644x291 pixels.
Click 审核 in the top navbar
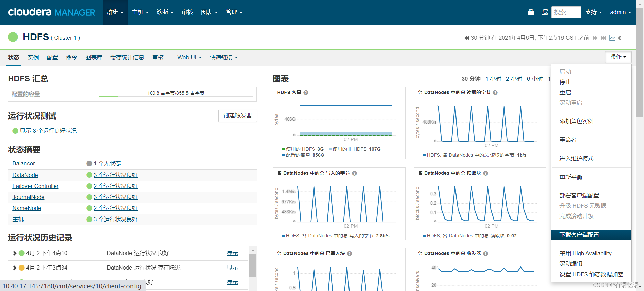[x=187, y=12]
